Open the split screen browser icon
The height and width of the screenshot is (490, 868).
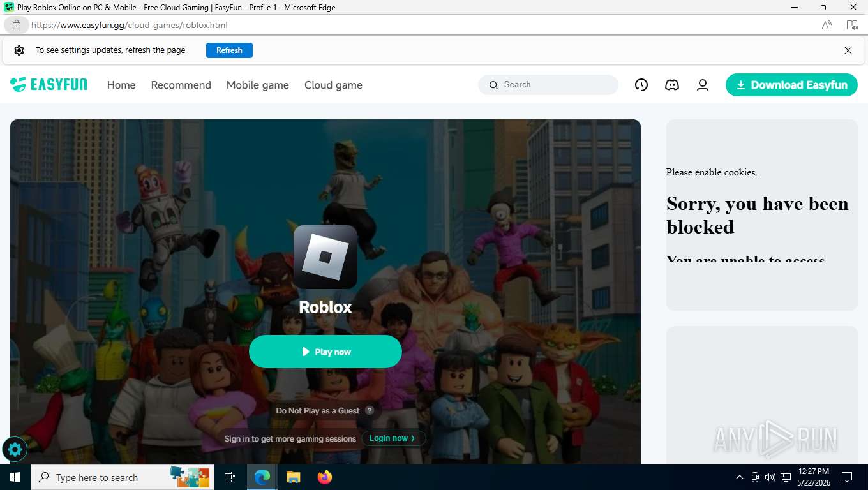(852, 25)
